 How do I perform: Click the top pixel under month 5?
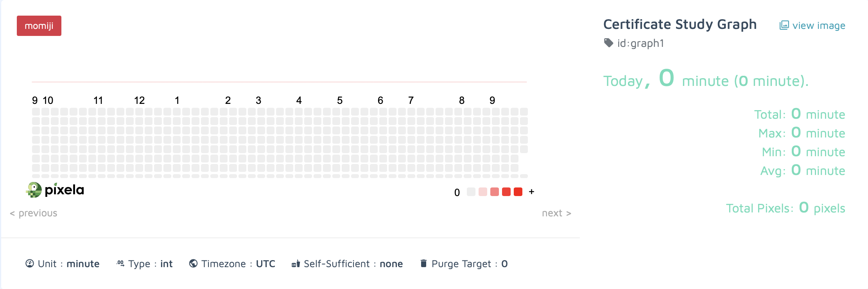(x=336, y=112)
